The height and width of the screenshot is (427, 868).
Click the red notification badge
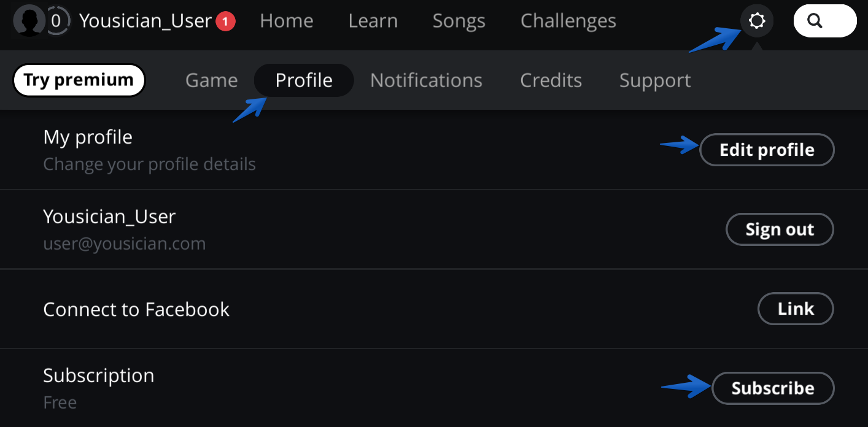click(x=225, y=22)
